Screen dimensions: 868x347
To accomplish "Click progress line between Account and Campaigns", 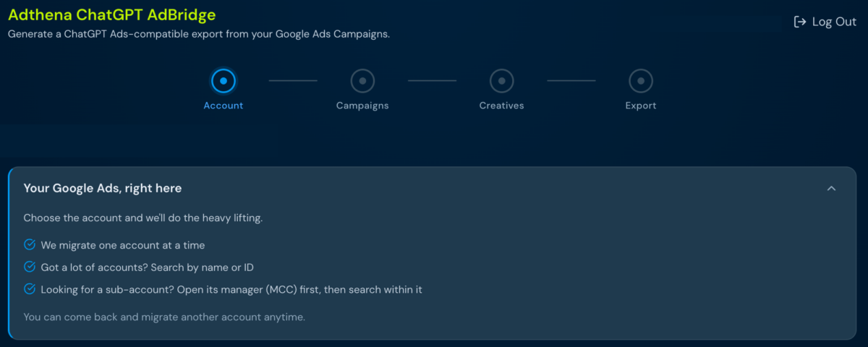I will click(293, 81).
